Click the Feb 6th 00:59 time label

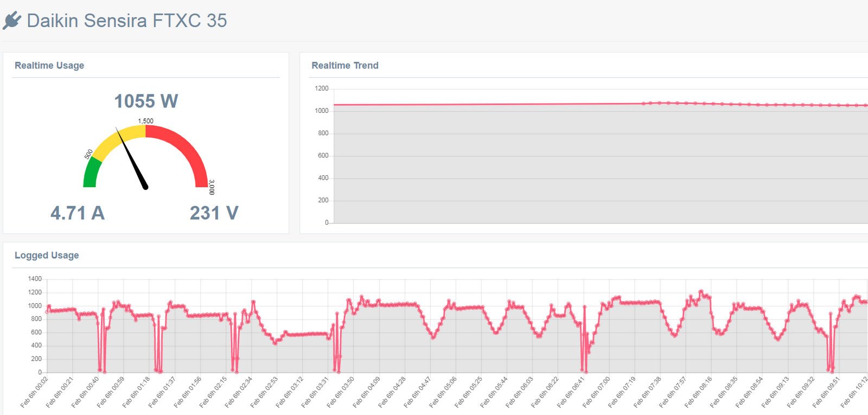111,392
